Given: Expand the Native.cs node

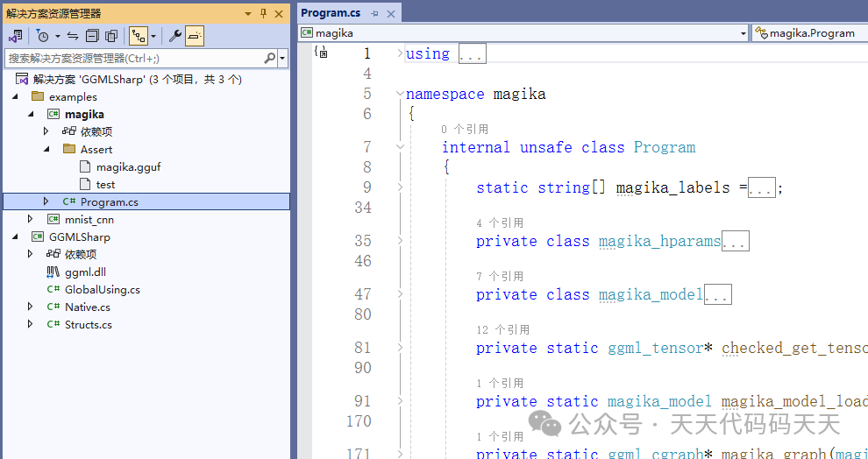Looking at the screenshot, I should click(31, 307).
